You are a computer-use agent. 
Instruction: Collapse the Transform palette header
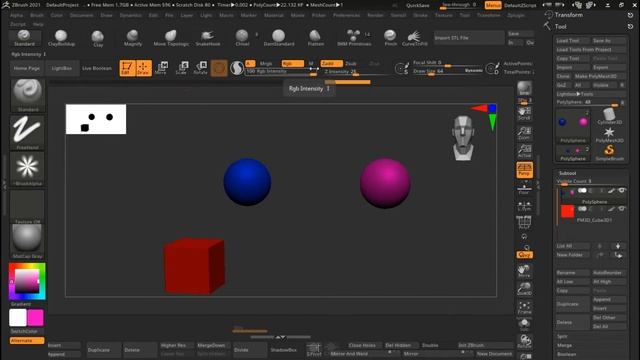[x=569, y=15]
